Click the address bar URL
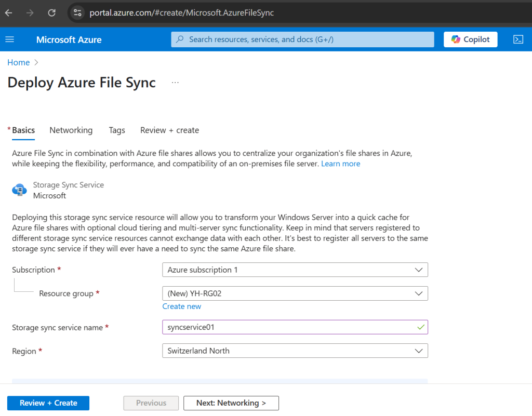Image resolution: width=532 pixels, height=416 pixels. pos(181,13)
